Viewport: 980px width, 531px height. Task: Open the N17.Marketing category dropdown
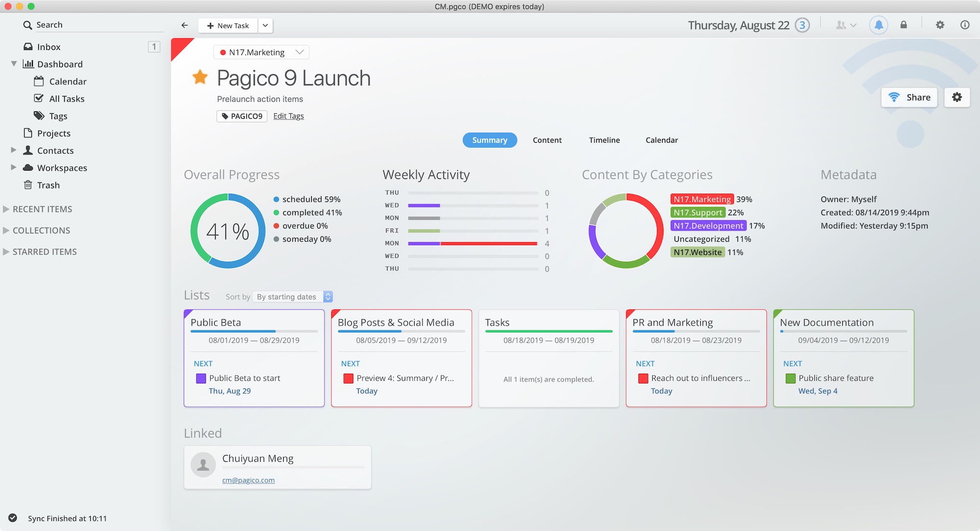click(x=261, y=52)
